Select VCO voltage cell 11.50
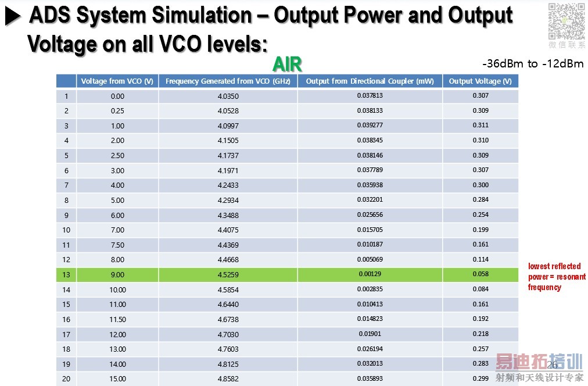This screenshot has width=588, height=386. point(117,319)
